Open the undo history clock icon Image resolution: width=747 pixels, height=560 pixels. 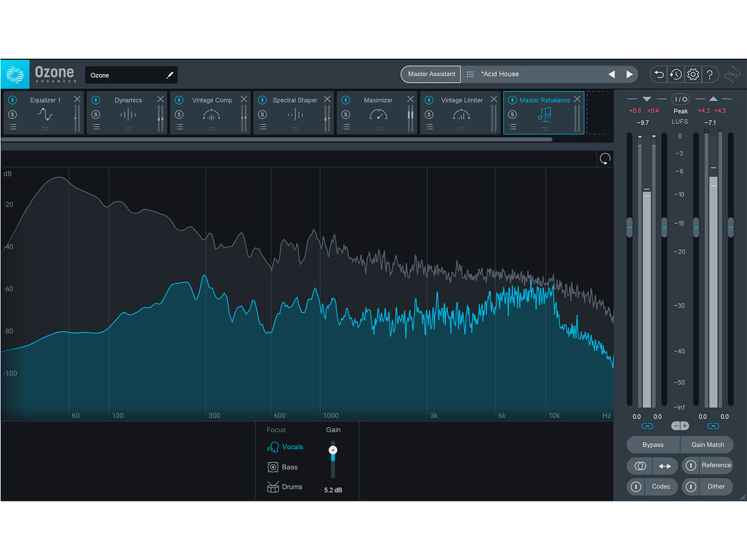[676, 75]
